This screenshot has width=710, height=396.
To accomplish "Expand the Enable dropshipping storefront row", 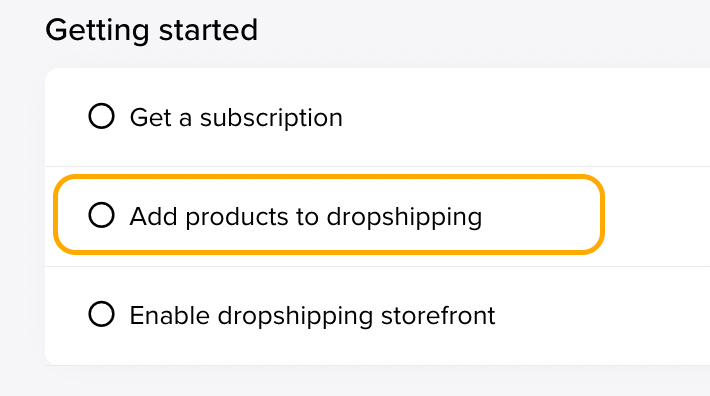I will (378, 315).
